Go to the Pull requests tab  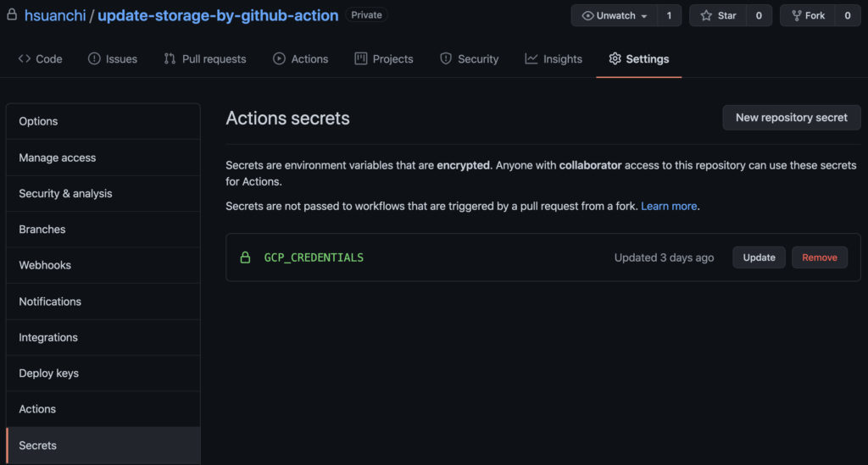[205, 58]
